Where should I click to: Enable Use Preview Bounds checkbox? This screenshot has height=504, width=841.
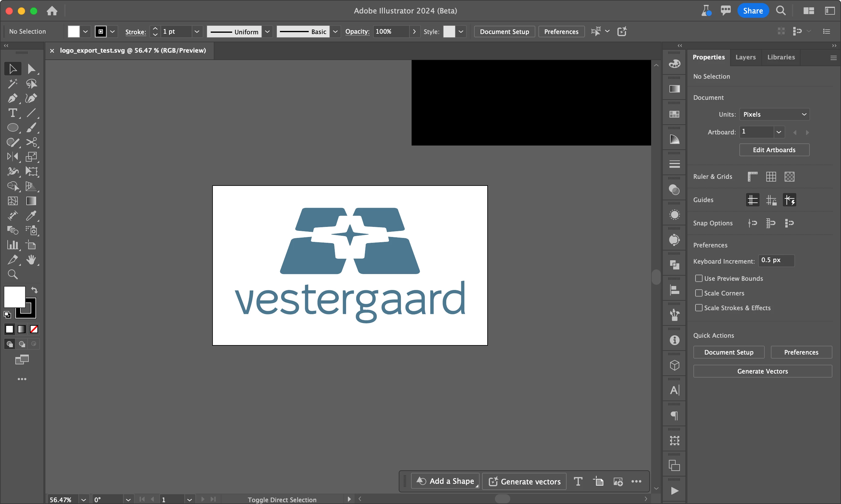click(698, 279)
